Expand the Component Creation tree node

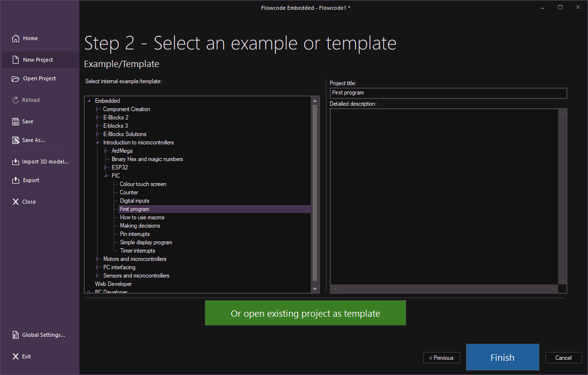(98, 109)
